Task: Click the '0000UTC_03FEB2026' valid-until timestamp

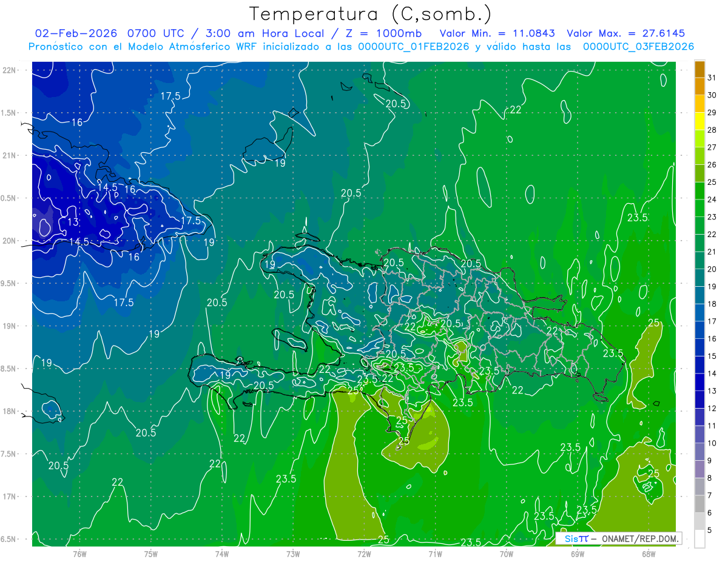Action: (x=638, y=47)
